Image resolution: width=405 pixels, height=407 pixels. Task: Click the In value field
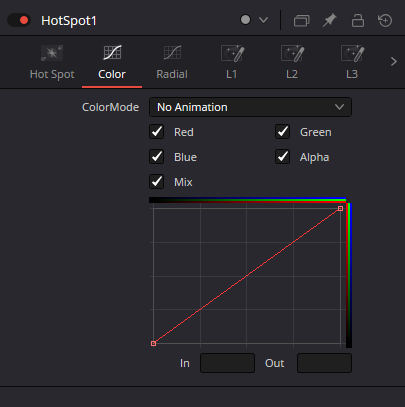(x=227, y=363)
